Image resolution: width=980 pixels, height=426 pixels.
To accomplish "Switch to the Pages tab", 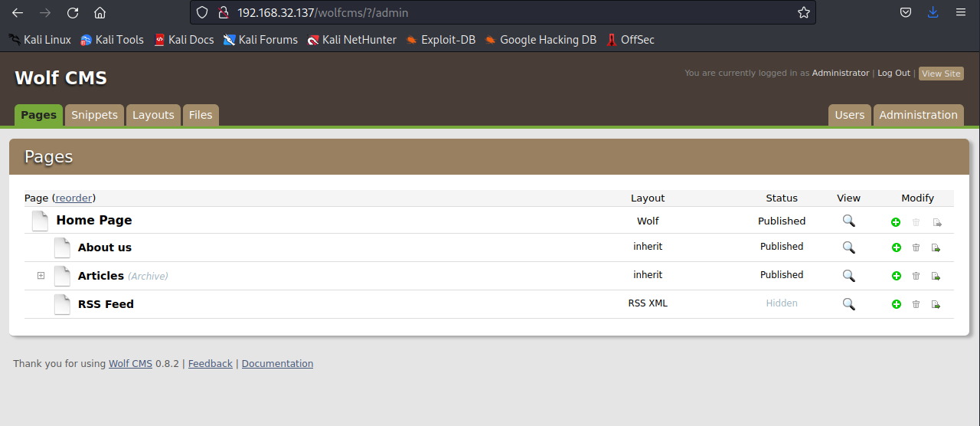I will click(x=38, y=115).
